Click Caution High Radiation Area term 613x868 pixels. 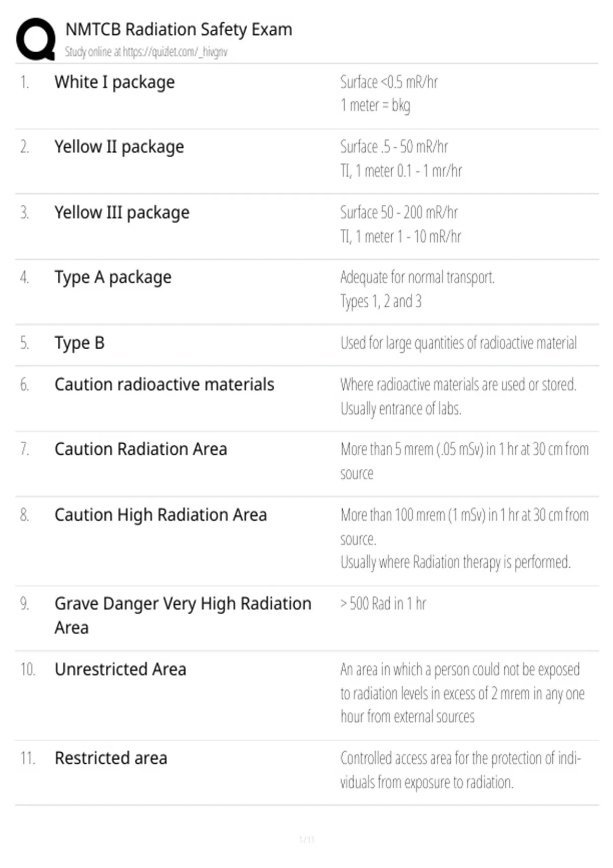point(161,515)
